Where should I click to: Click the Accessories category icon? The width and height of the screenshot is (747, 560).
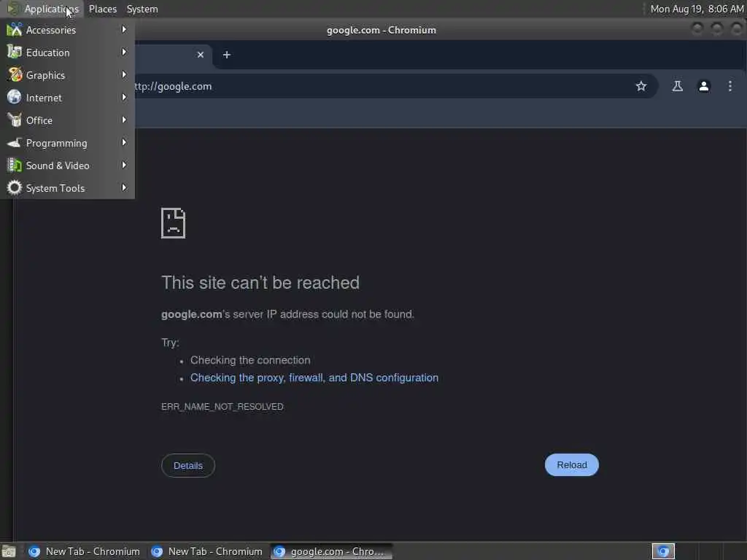click(15, 30)
